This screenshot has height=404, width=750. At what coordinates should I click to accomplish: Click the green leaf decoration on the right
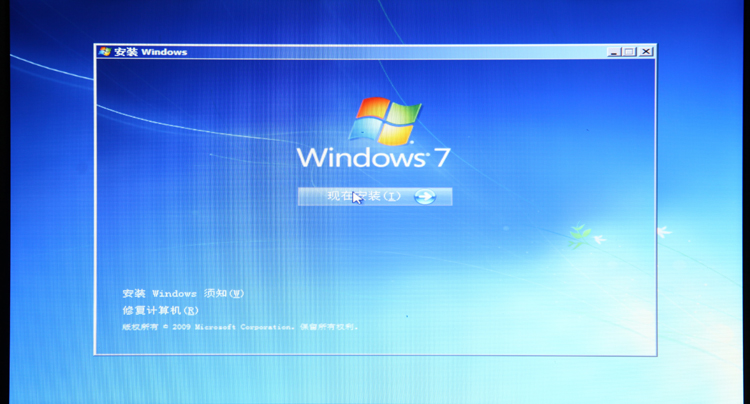580,236
